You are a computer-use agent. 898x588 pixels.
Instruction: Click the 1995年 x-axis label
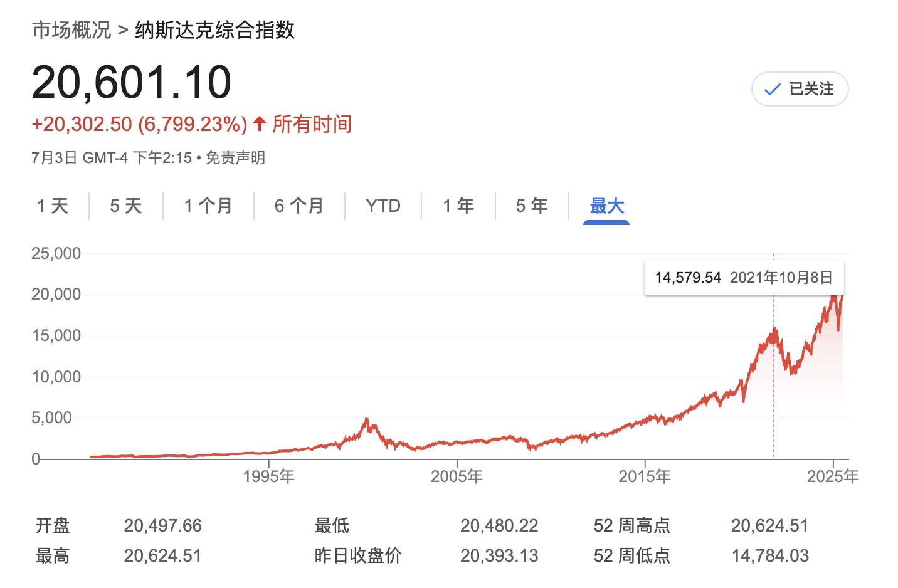coord(269,476)
